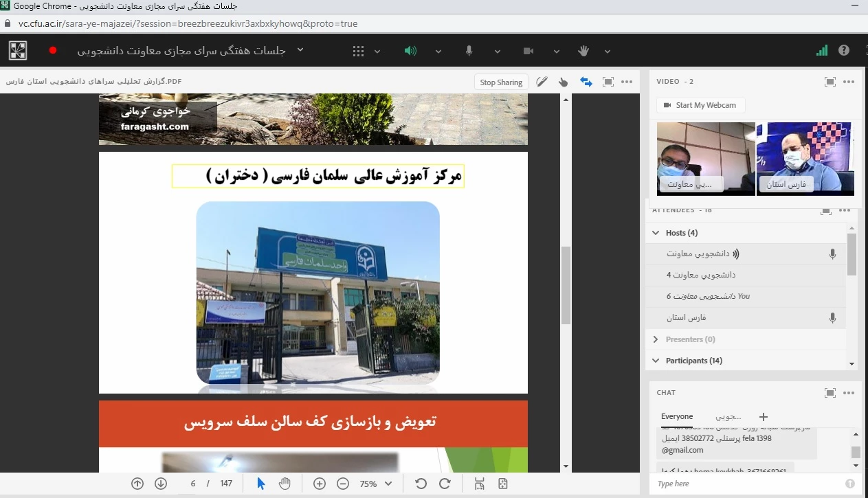Toggle the microphone in the top bar
Image resolution: width=868 pixels, height=498 pixels.
coord(469,51)
